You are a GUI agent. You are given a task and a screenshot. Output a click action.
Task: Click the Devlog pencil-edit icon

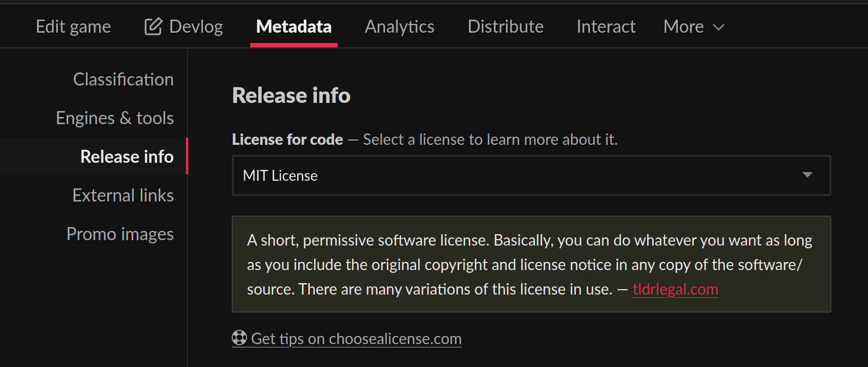pyautogui.click(x=153, y=26)
